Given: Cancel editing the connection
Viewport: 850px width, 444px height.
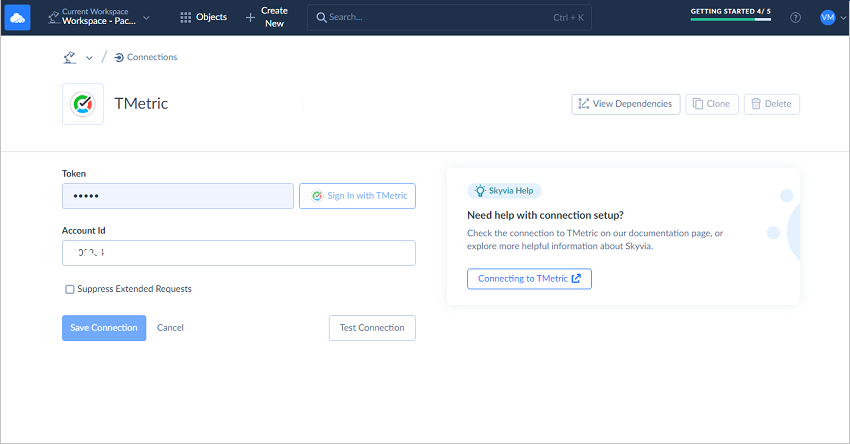Looking at the screenshot, I should pos(170,328).
